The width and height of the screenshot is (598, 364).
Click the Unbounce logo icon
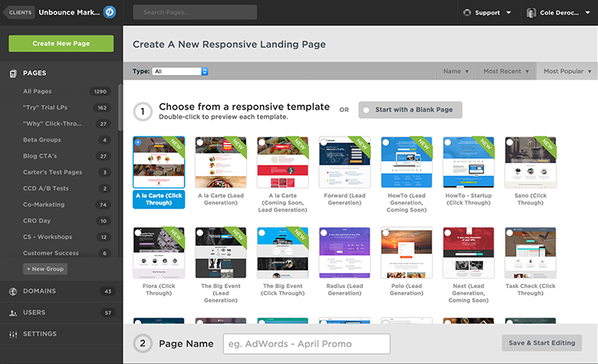109,12
